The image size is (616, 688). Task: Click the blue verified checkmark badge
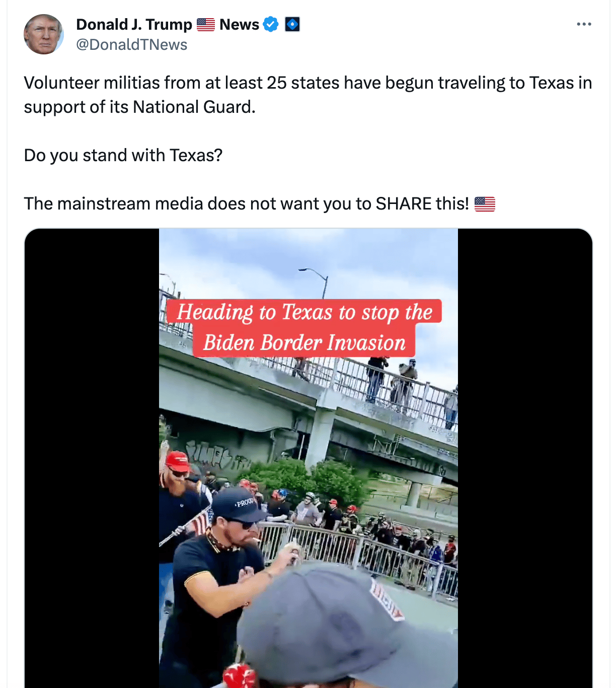pos(271,24)
